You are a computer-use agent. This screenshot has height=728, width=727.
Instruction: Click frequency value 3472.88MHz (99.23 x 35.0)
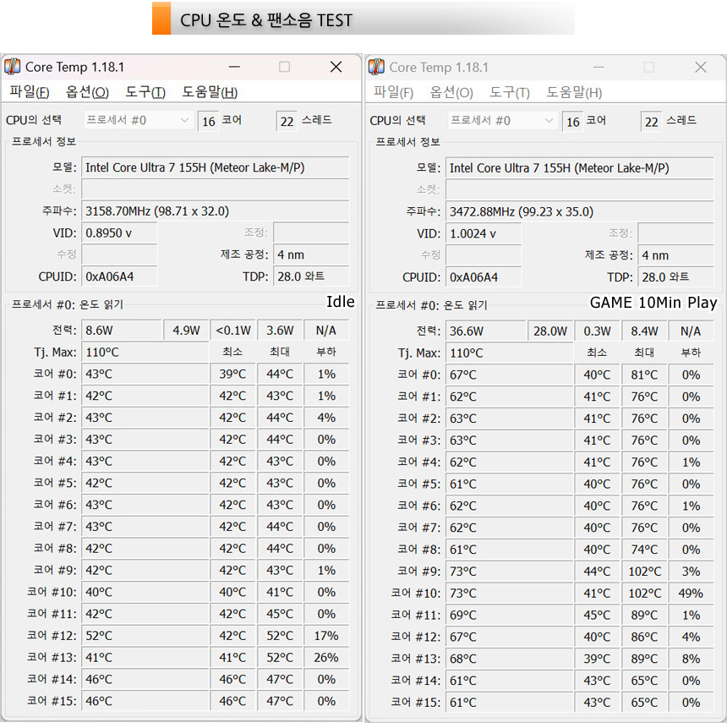click(x=579, y=211)
